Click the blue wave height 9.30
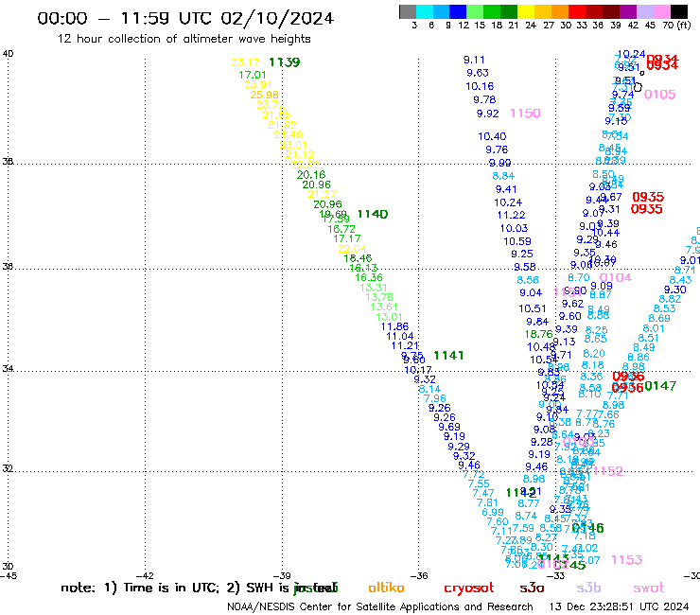 674,290
